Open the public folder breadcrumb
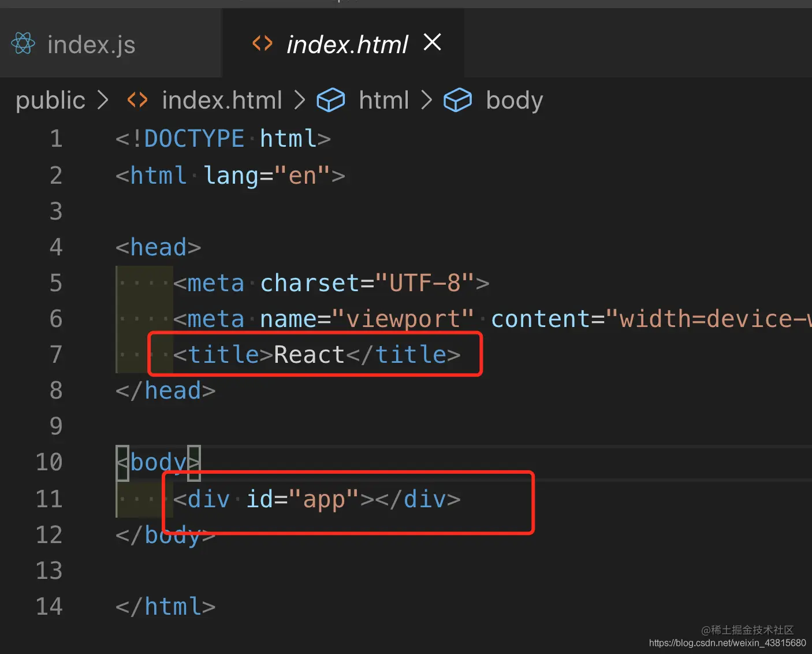Viewport: 812px width, 654px height. tap(50, 101)
